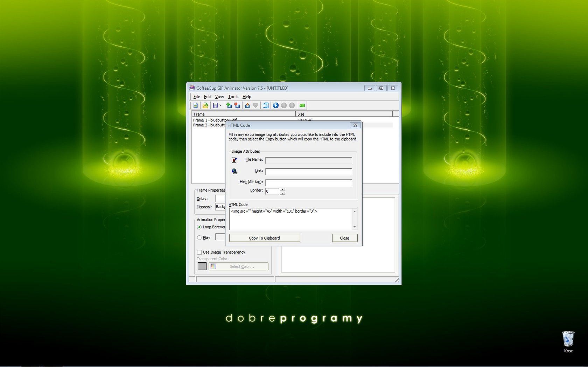Click the Save floppy disk icon
Image resolution: width=588 pixels, height=367 pixels.
click(x=215, y=105)
